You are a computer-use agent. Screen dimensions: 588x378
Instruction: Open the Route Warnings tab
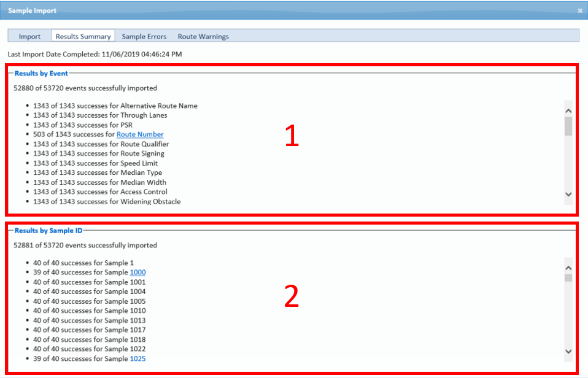tap(203, 36)
